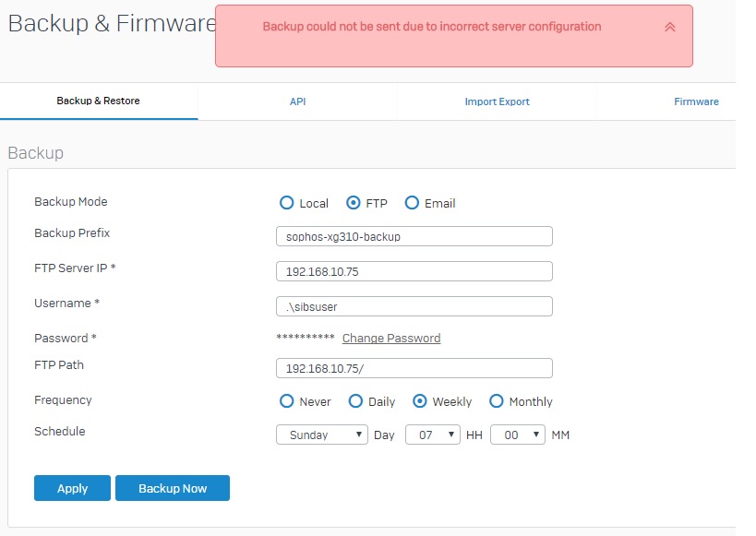The image size is (756, 536).
Task: Open the 00 minutes dropdown
Action: [517, 435]
